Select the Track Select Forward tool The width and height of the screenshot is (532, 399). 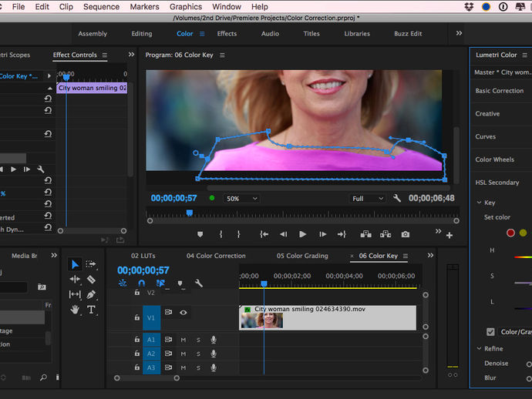[90, 264]
